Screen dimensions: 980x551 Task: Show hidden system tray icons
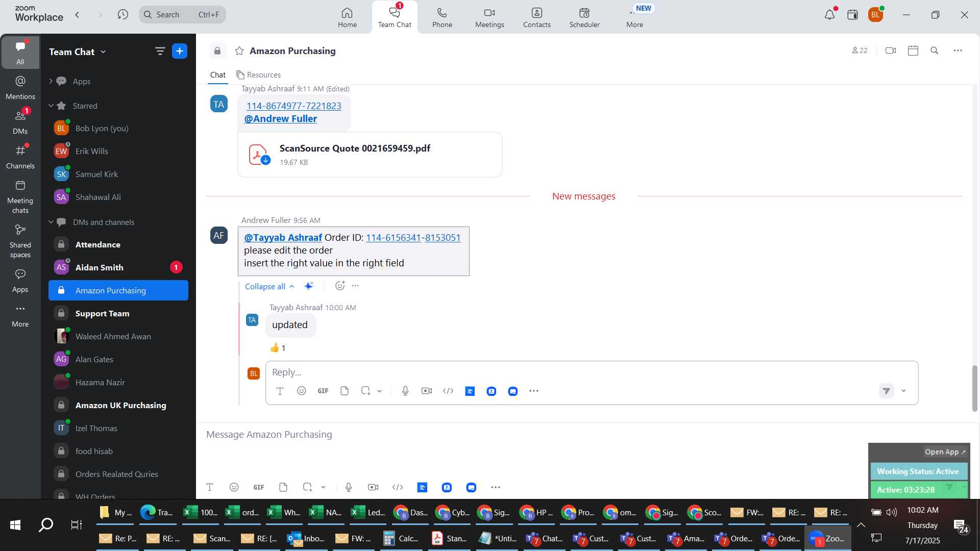click(x=861, y=525)
